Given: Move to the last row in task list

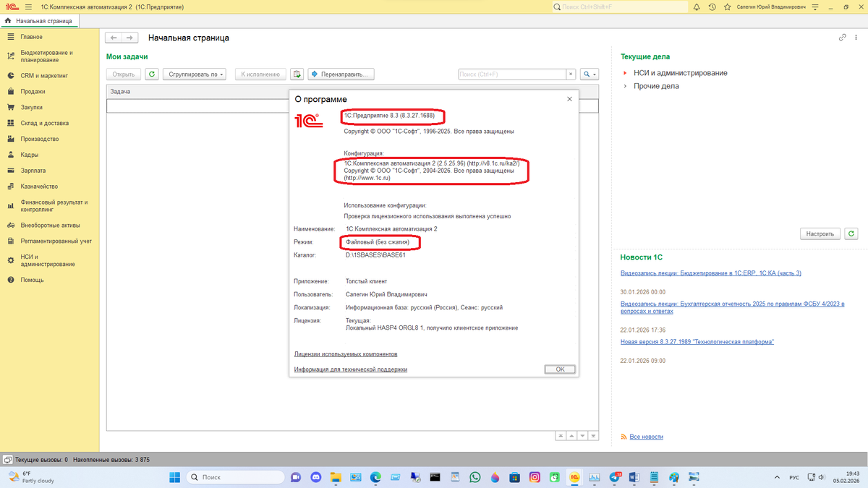Looking at the screenshot, I should tap(593, 436).
